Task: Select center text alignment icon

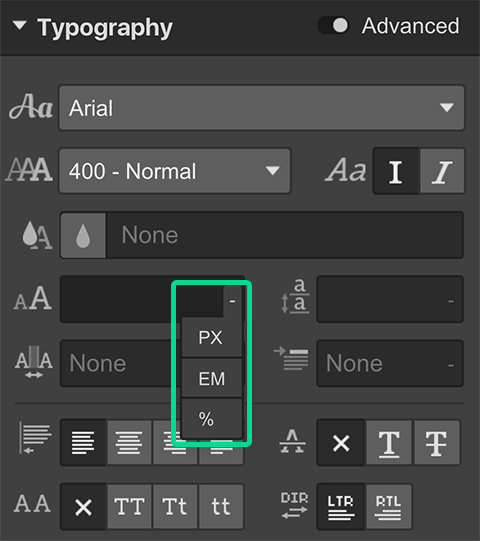Action: 129,442
